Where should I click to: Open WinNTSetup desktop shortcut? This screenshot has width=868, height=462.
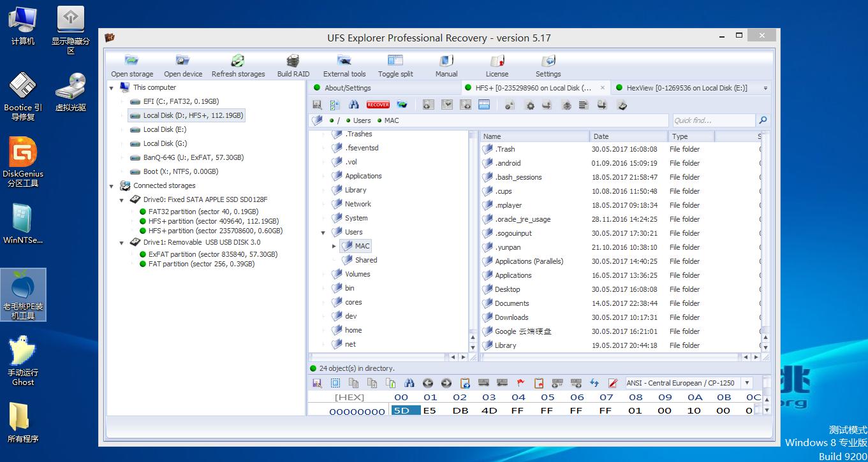click(x=23, y=224)
